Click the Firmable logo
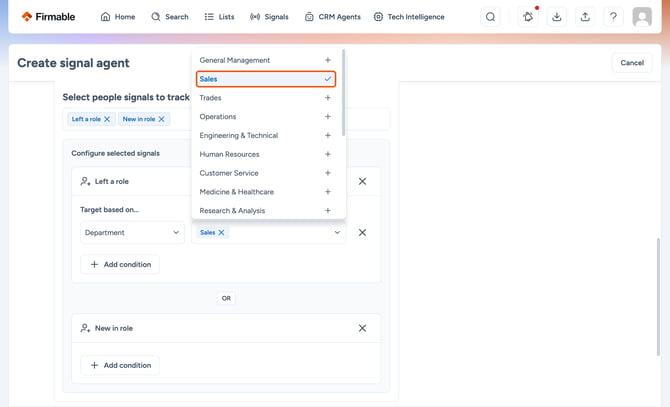The width and height of the screenshot is (670, 407). 48,17
